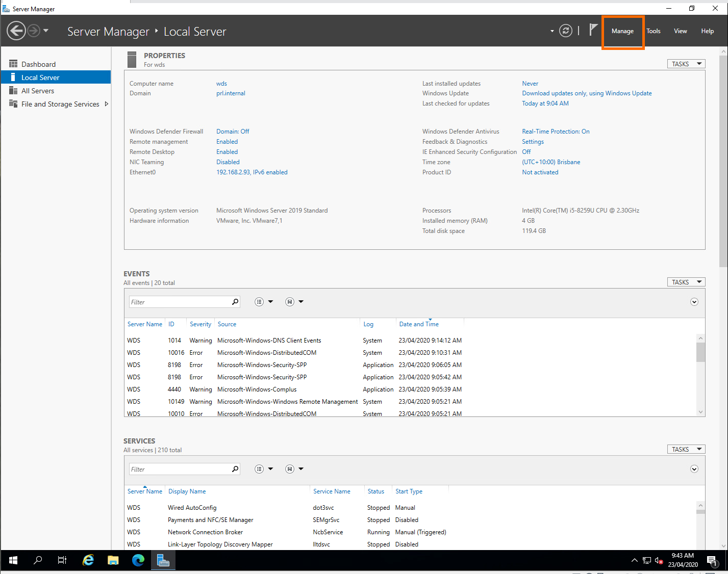Select All Servers in the sidebar

pos(56,91)
